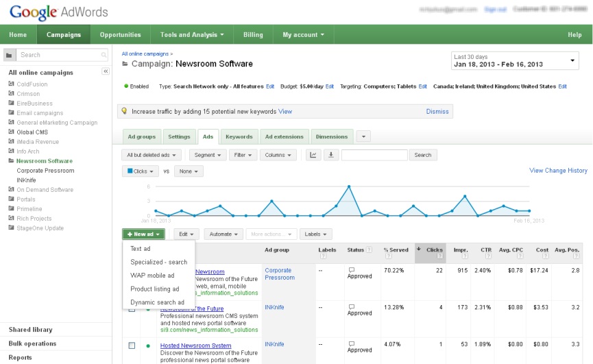Click the budget Edit link

[330, 86]
